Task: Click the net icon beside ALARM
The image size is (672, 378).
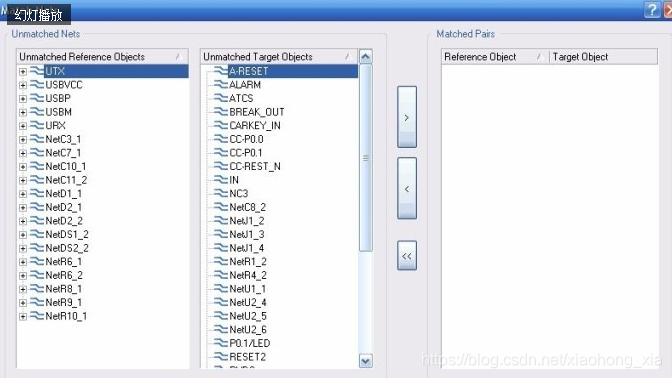Action: (221, 84)
